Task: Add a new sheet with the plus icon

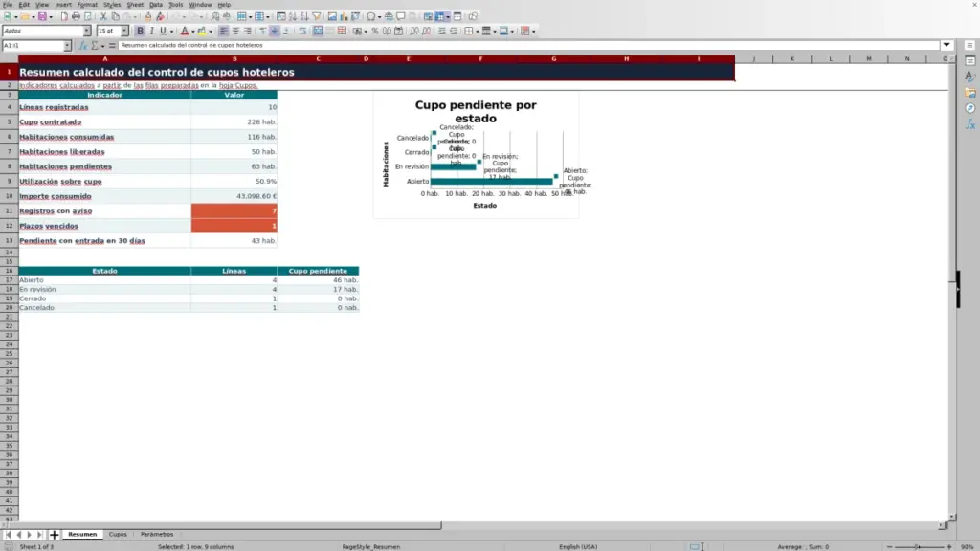Action: [54, 535]
